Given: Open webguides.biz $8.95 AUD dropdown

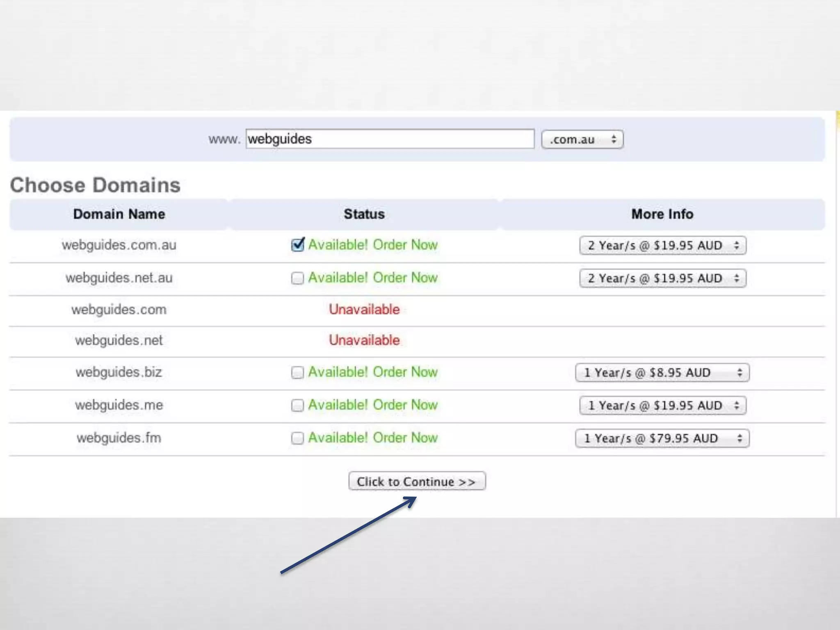Looking at the screenshot, I should tap(662, 372).
